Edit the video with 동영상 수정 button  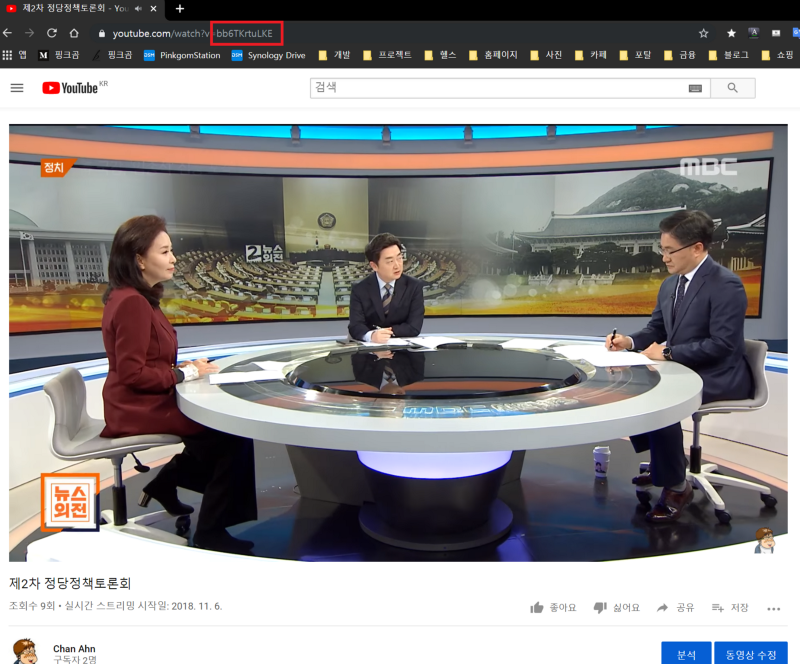tap(751, 653)
